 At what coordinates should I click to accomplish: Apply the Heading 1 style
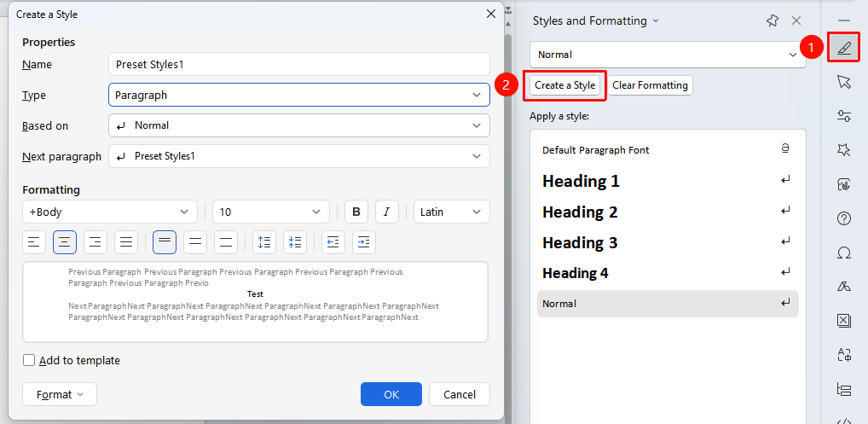[x=668, y=181]
